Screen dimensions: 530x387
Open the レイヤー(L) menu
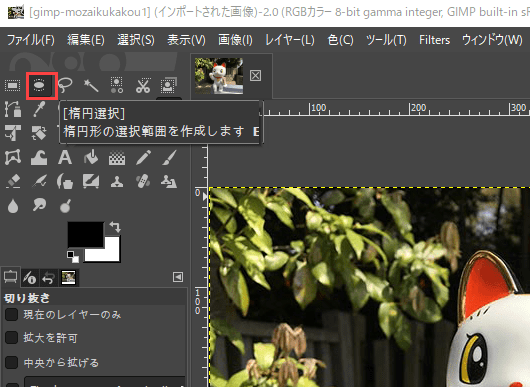[289, 40]
